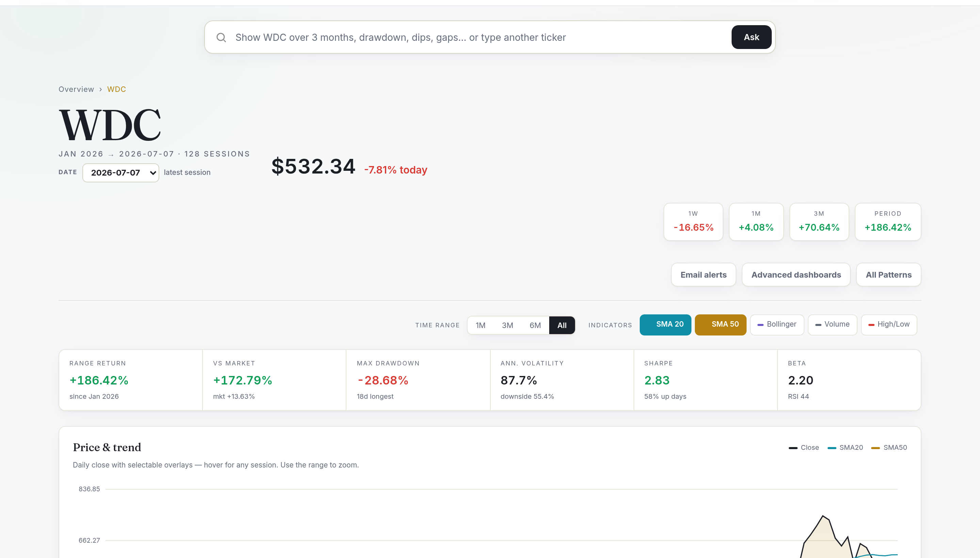Click the 662.27 axis label
Screen dimensions: 980x558
click(89, 540)
